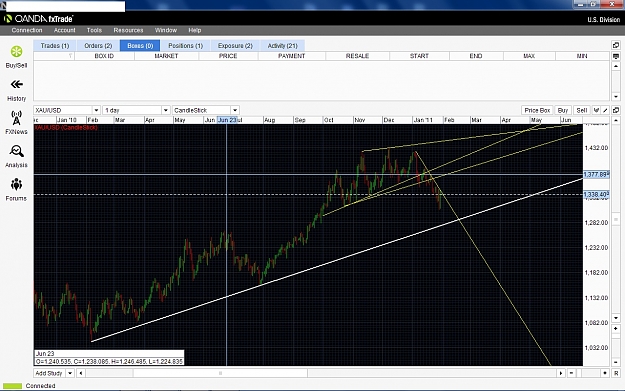Open the Account menu
625x391 pixels.
(x=65, y=30)
